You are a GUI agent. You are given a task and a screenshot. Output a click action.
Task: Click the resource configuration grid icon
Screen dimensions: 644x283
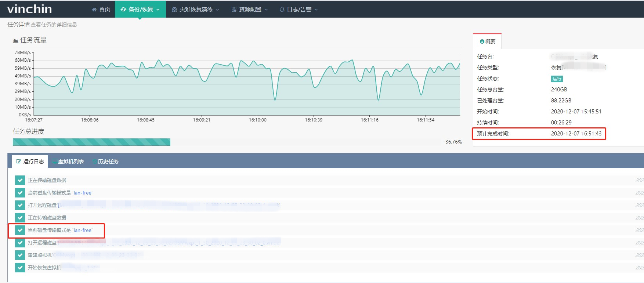[x=234, y=10]
